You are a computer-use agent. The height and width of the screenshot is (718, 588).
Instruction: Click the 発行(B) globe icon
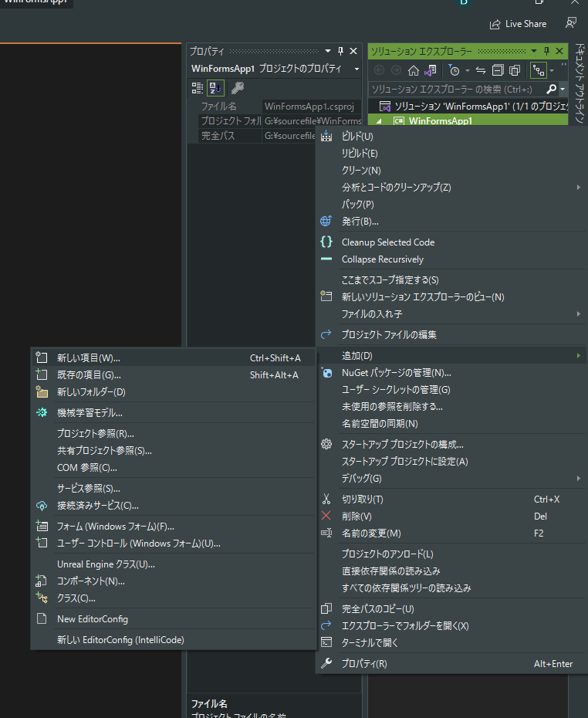pos(326,221)
